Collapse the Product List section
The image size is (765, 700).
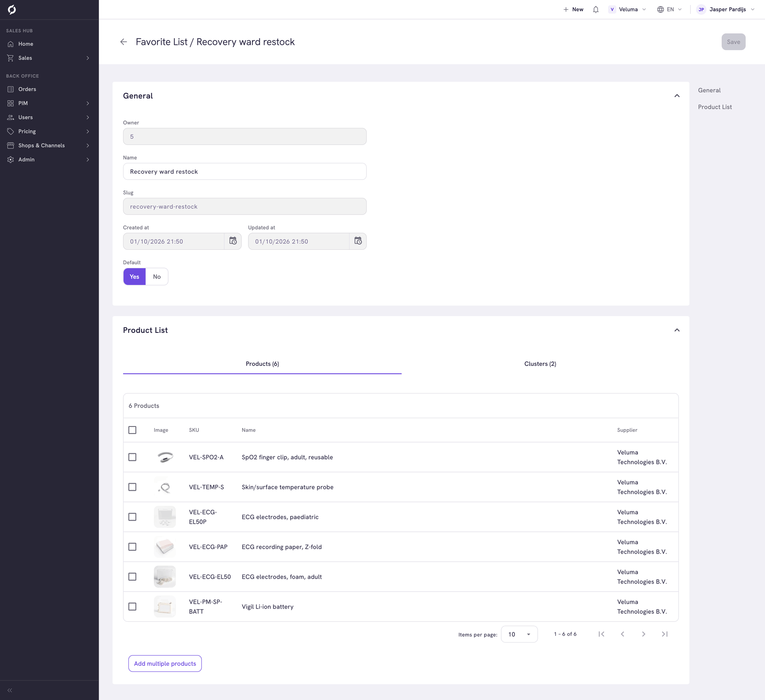(677, 330)
